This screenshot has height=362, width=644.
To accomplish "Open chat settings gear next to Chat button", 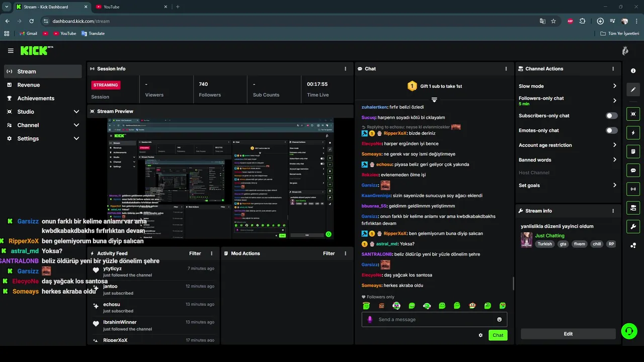I will [x=480, y=335].
